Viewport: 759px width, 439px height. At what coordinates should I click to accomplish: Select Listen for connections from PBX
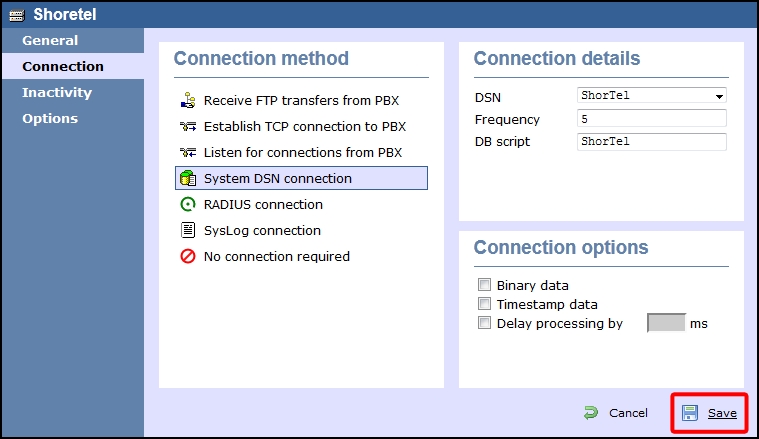pos(301,152)
